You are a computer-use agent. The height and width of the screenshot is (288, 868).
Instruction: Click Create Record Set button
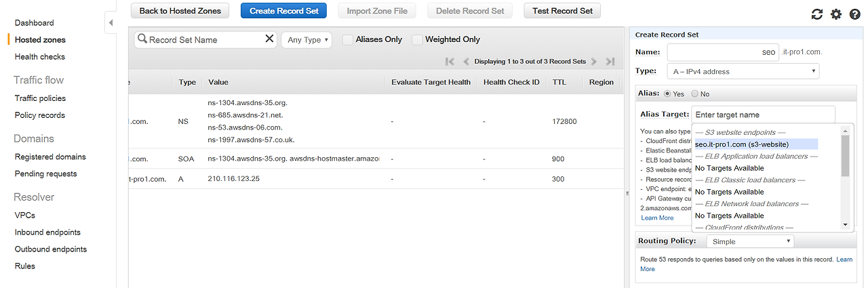pyautogui.click(x=284, y=11)
